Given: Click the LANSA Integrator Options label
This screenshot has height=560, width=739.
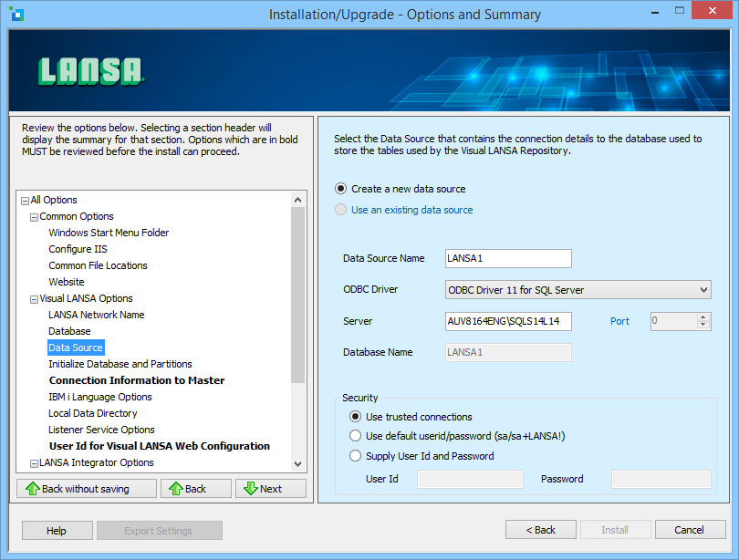Looking at the screenshot, I should [x=97, y=463].
